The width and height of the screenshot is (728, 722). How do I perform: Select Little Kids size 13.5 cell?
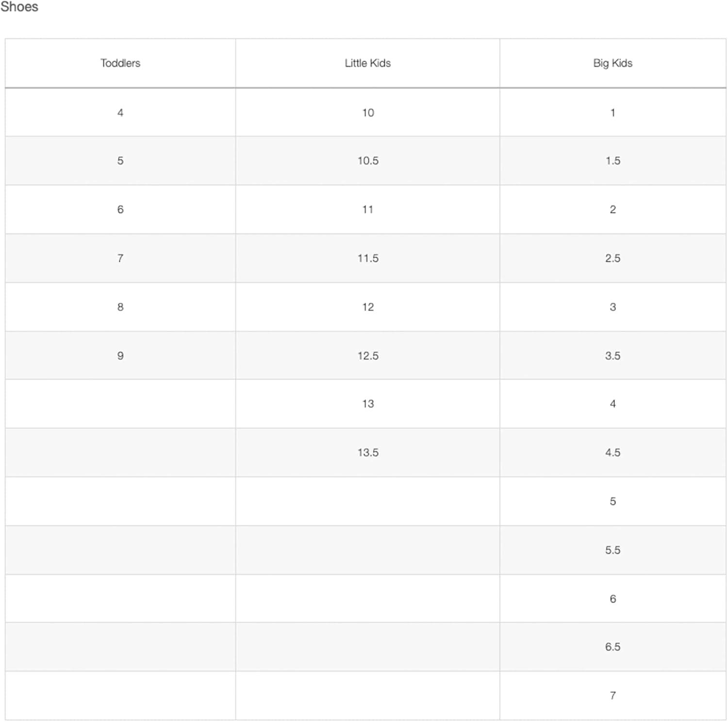click(x=368, y=452)
